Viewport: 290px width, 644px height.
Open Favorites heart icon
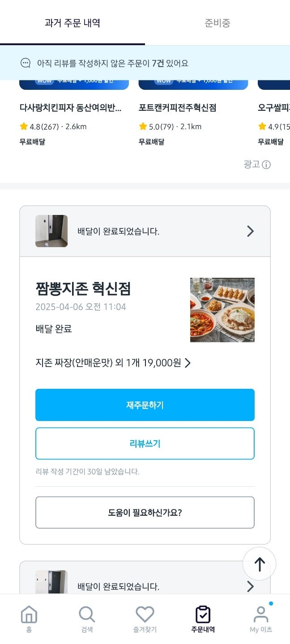point(145,615)
